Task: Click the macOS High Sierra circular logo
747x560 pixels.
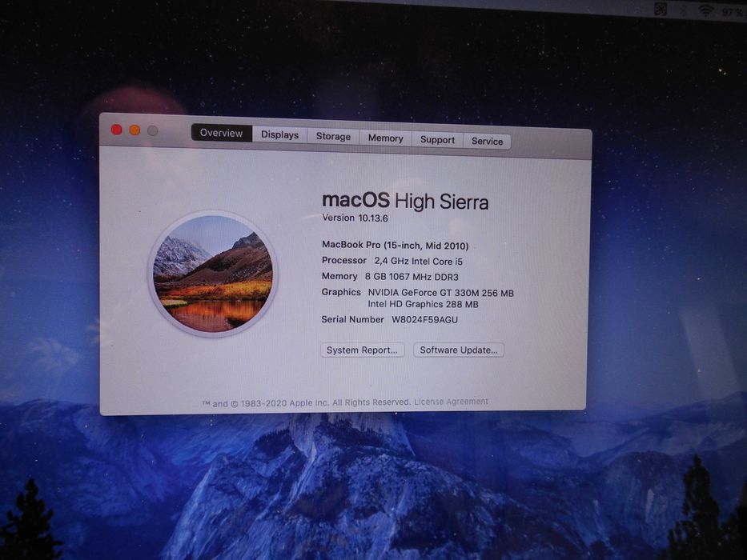Action: point(212,274)
